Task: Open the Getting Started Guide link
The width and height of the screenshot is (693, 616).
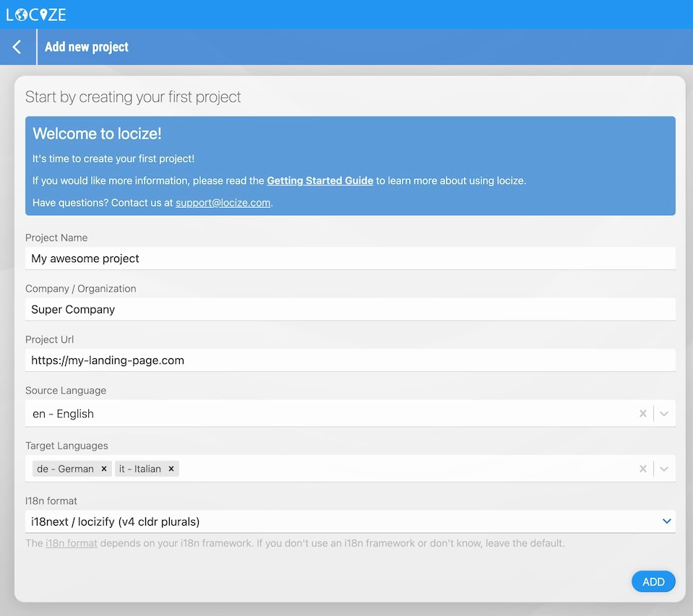Action: coord(320,181)
